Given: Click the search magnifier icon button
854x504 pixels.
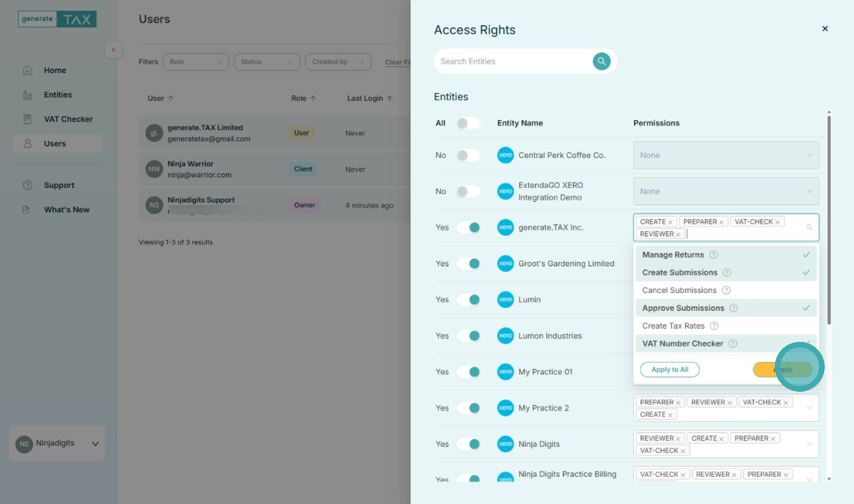Looking at the screenshot, I should 601,61.
